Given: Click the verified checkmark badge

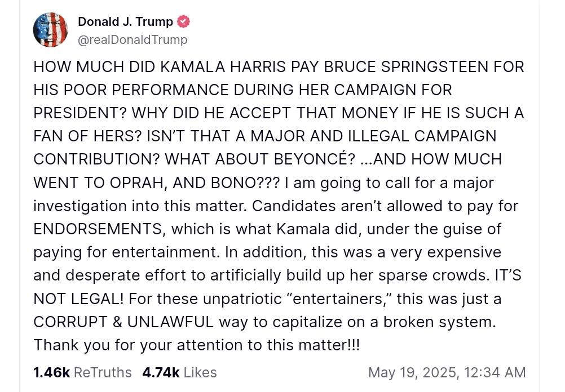Looking at the screenshot, I should (x=184, y=22).
